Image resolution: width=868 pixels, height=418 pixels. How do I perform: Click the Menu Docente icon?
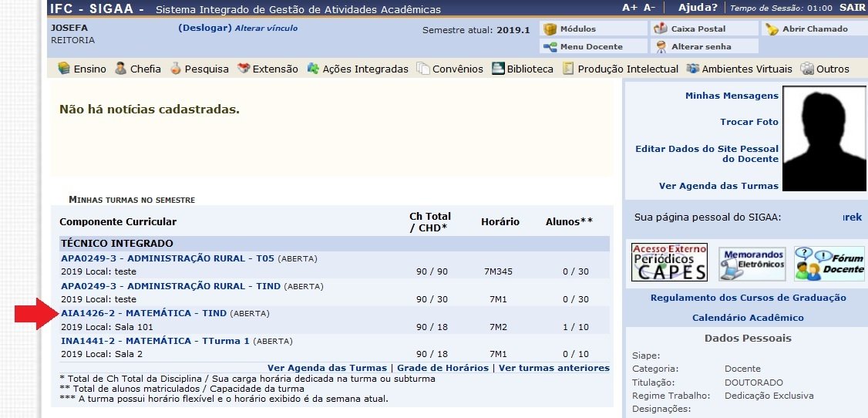[550, 46]
